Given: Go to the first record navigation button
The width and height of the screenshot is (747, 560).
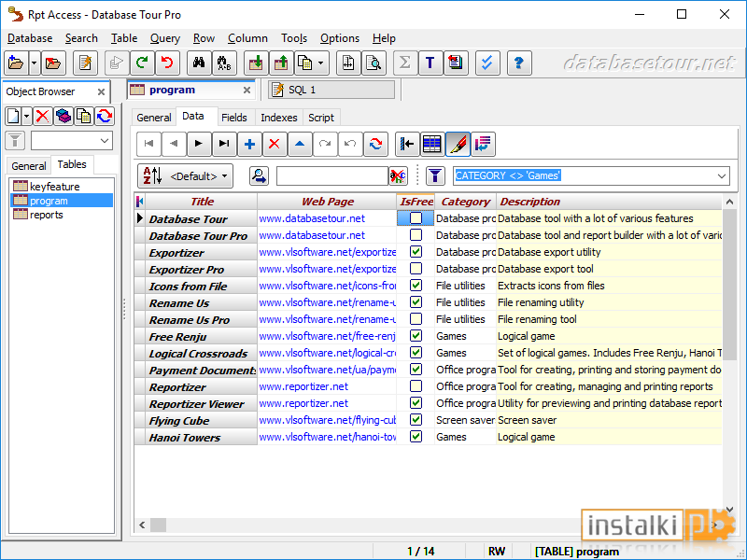Looking at the screenshot, I should tap(148, 144).
